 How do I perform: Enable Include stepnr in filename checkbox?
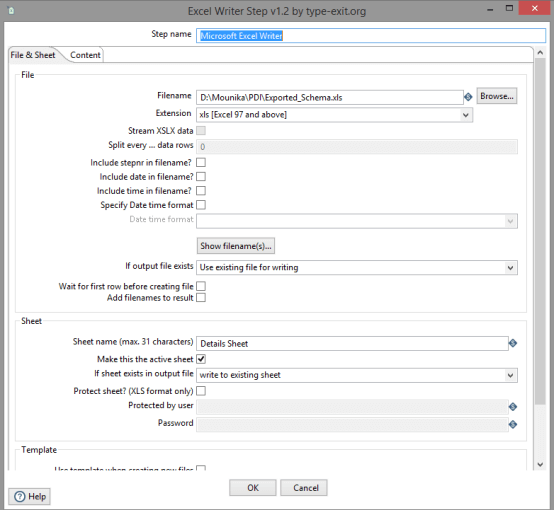click(201, 162)
